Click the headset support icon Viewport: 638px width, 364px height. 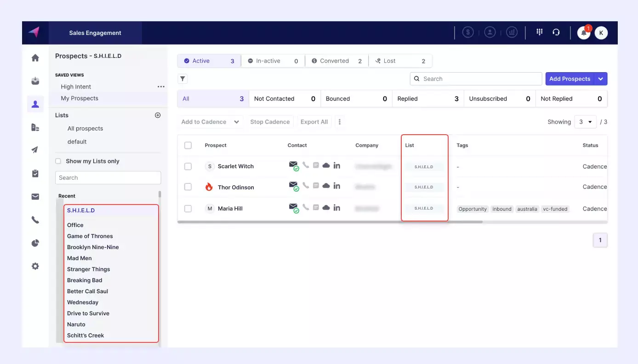point(556,32)
